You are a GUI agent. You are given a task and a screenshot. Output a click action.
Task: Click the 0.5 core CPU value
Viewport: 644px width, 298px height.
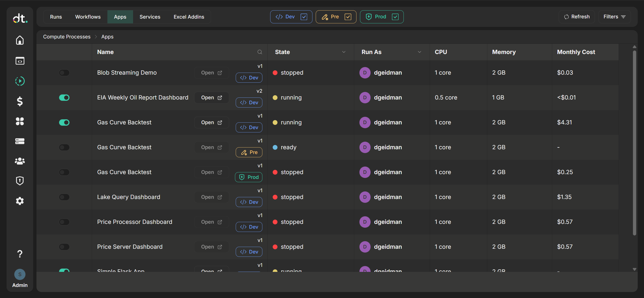tap(446, 97)
